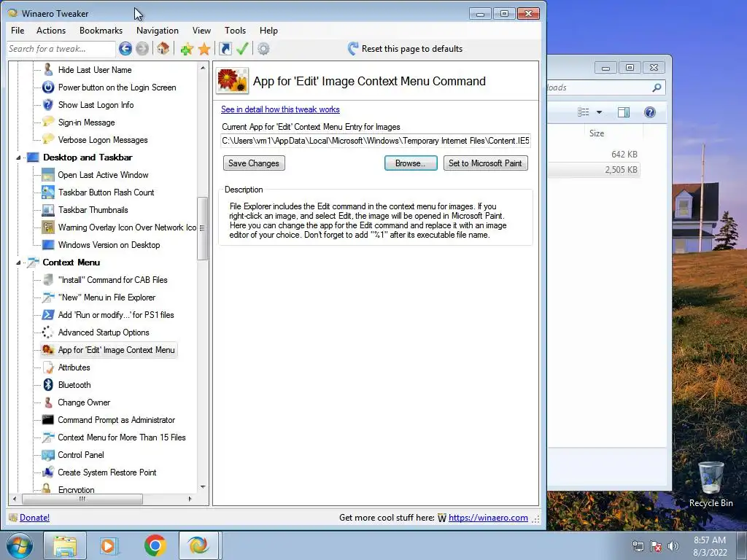Open the Help menu
This screenshot has width=747, height=560.
(x=268, y=31)
